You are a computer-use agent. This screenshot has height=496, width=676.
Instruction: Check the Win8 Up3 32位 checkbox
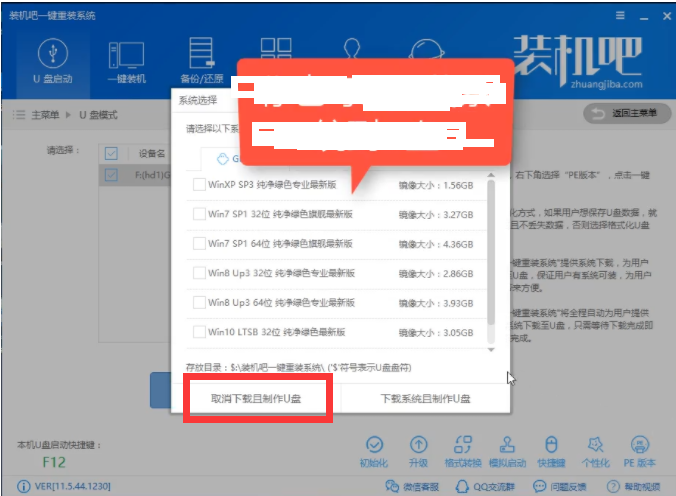click(x=199, y=273)
